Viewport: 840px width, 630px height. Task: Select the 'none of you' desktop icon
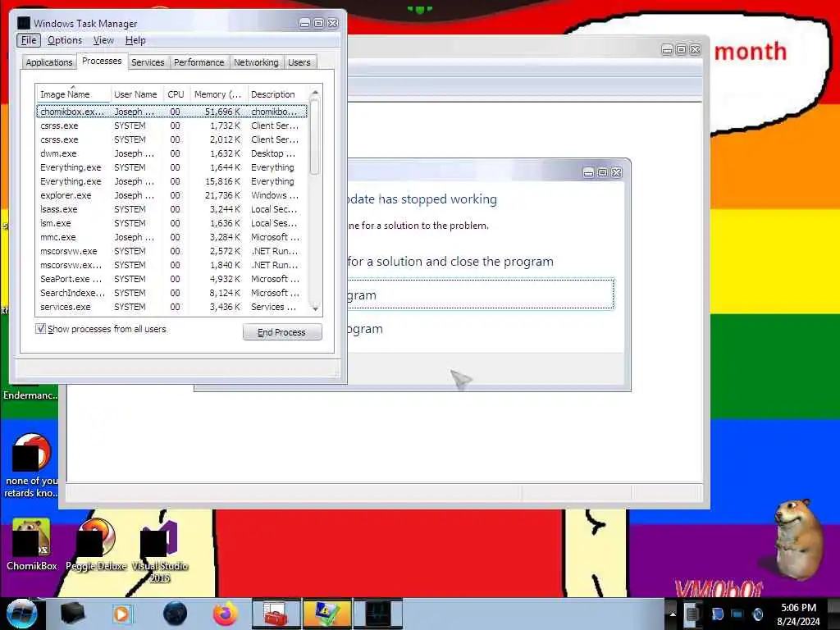30,466
